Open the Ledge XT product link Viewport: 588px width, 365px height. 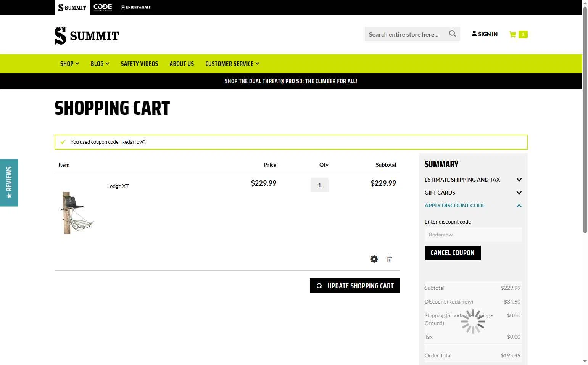click(x=118, y=186)
